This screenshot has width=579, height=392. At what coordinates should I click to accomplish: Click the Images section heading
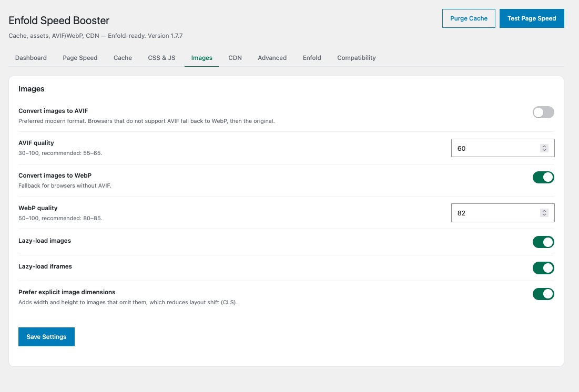(32, 89)
